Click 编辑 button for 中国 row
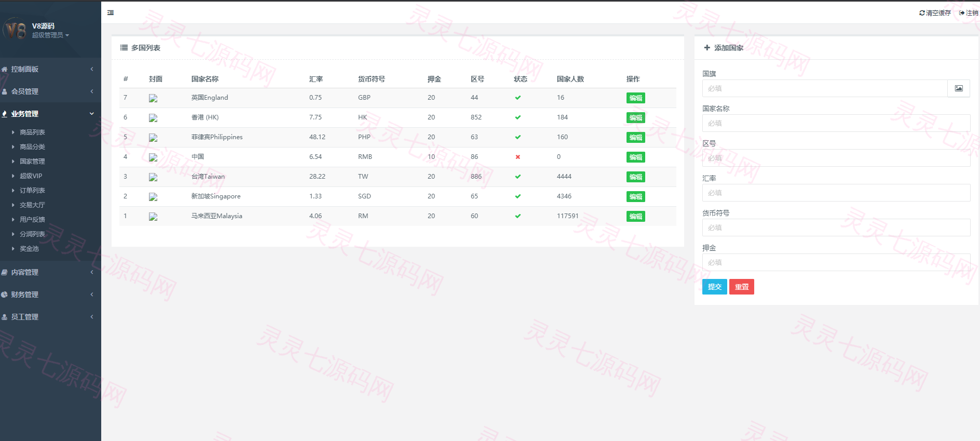Screen dimensions: 980x441 click(636, 157)
